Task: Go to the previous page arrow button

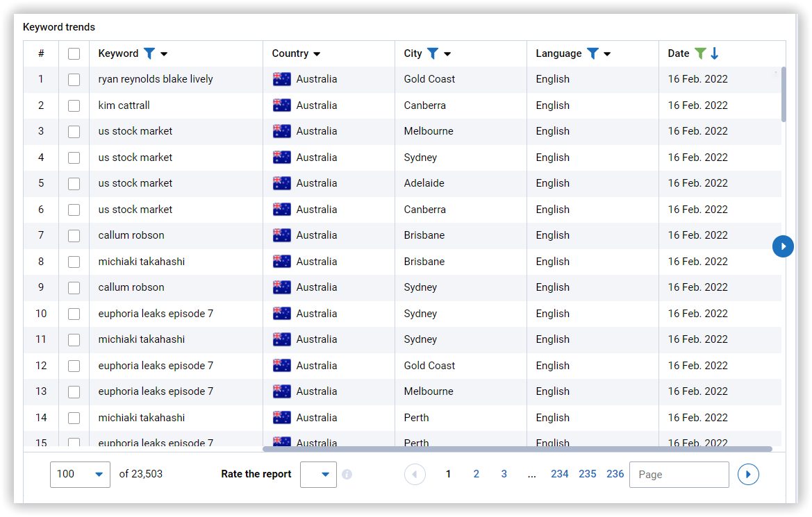Action: pyautogui.click(x=415, y=474)
